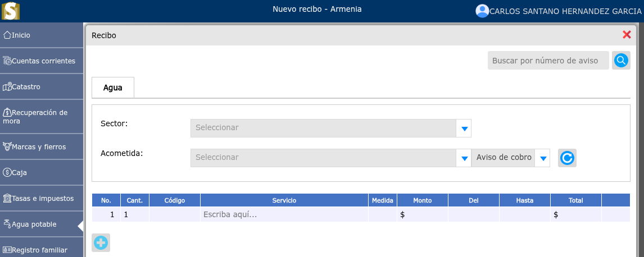The width and height of the screenshot is (644, 257).
Task: Add a row with the plus button
Action: (101, 243)
